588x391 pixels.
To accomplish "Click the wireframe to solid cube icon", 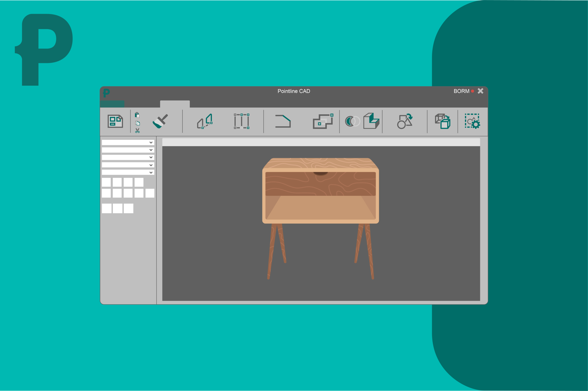I will [442, 121].
